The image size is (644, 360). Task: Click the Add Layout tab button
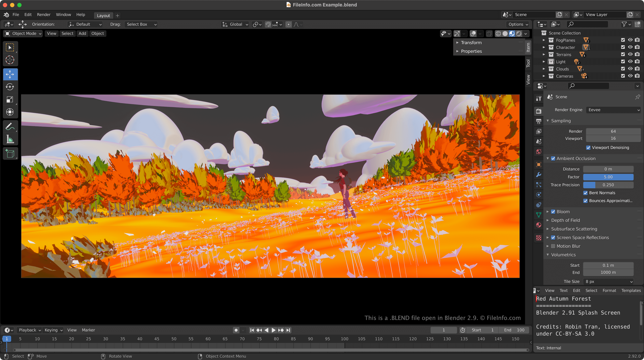[x=118, y=15]
